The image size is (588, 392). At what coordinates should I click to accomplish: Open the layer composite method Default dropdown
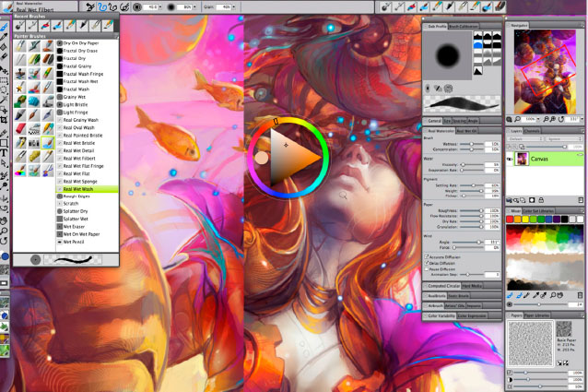(523, 139)
